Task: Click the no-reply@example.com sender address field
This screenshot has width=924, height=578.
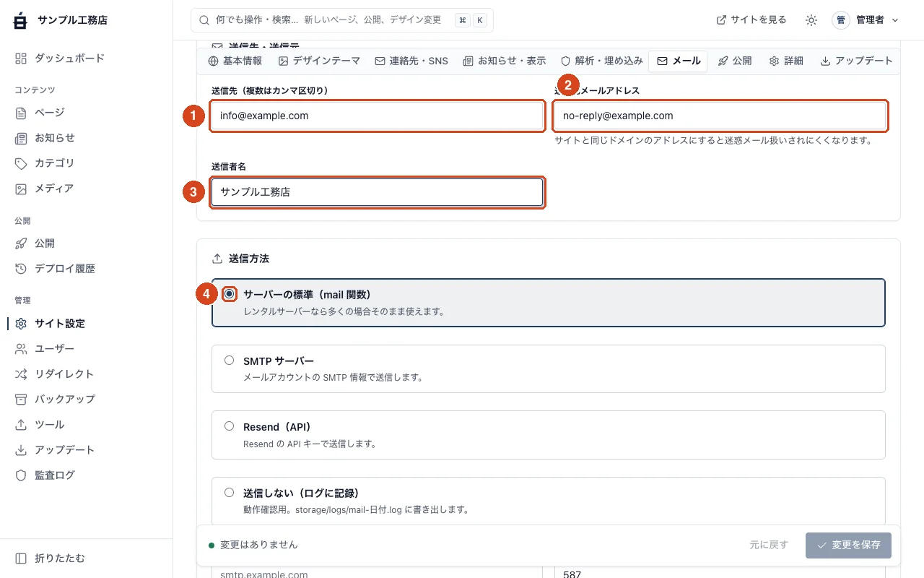Action: [x=720, y=116]
